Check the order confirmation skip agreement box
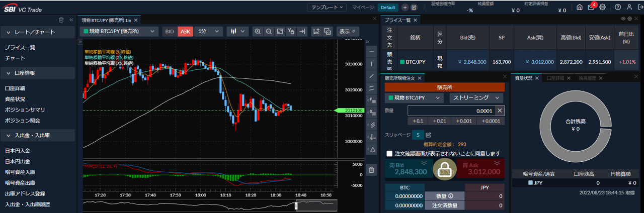This screenshot has height=213, width=644. (389, 153)
